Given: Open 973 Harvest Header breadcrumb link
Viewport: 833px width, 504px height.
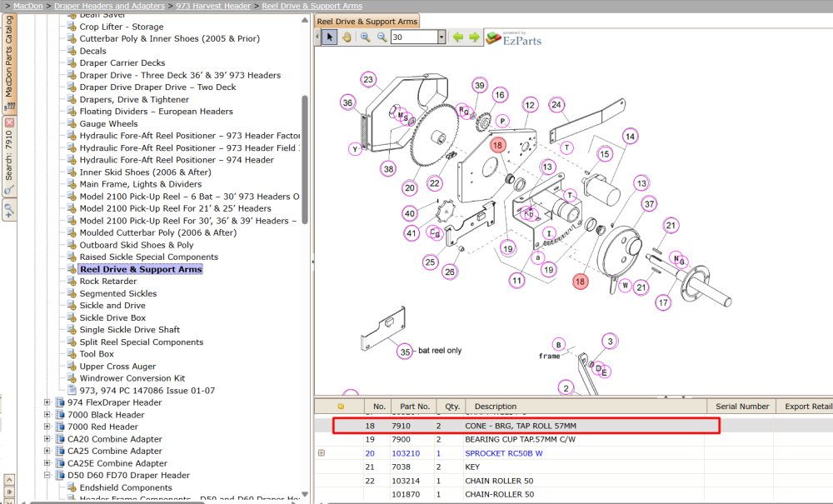Looking at the screenshot, I should 213,6.
